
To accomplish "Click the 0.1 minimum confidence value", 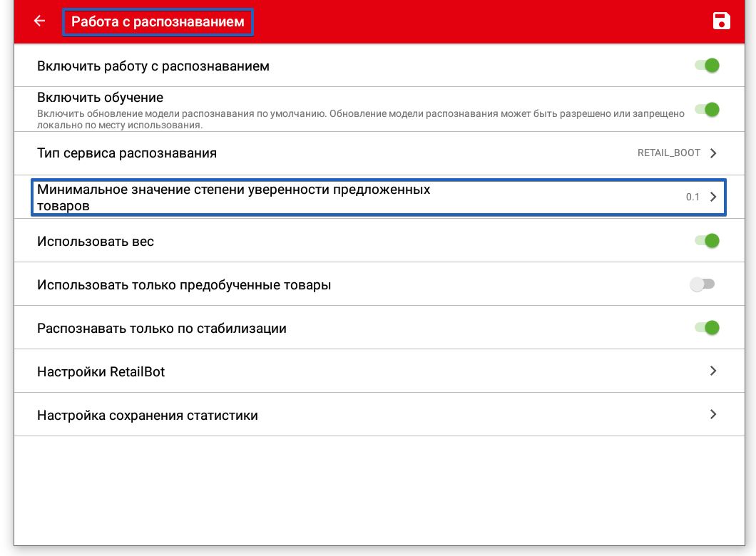I will click(693, 197).
